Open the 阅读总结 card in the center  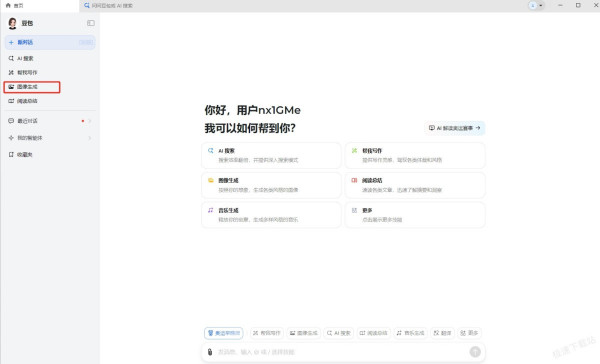pos(415,185)
